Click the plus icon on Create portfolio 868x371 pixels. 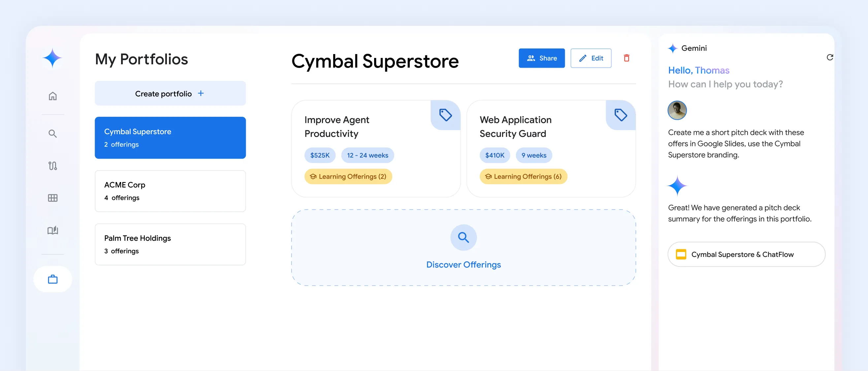pos(201,93)
